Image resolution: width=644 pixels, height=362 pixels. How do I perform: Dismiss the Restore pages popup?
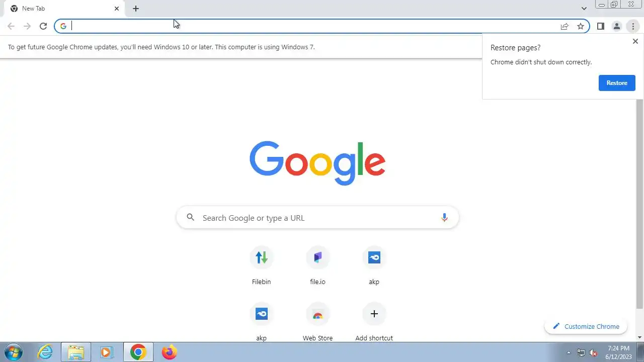635,42
